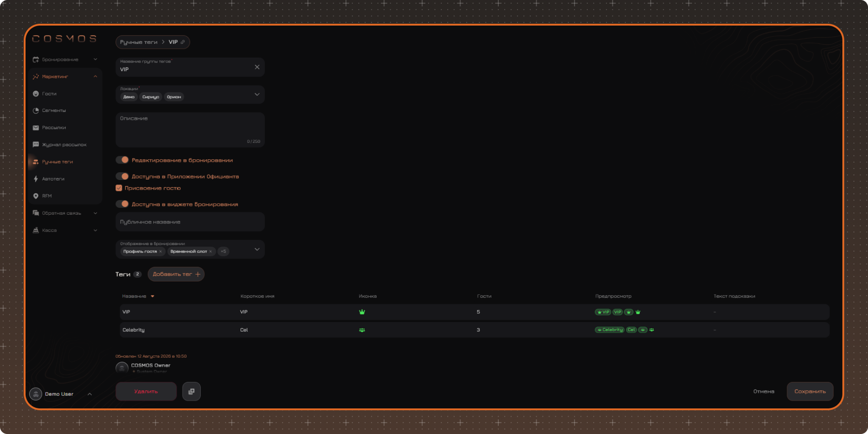Click the green Celebrity preview badge
The image size is (868, 434).
coord(610,330)
